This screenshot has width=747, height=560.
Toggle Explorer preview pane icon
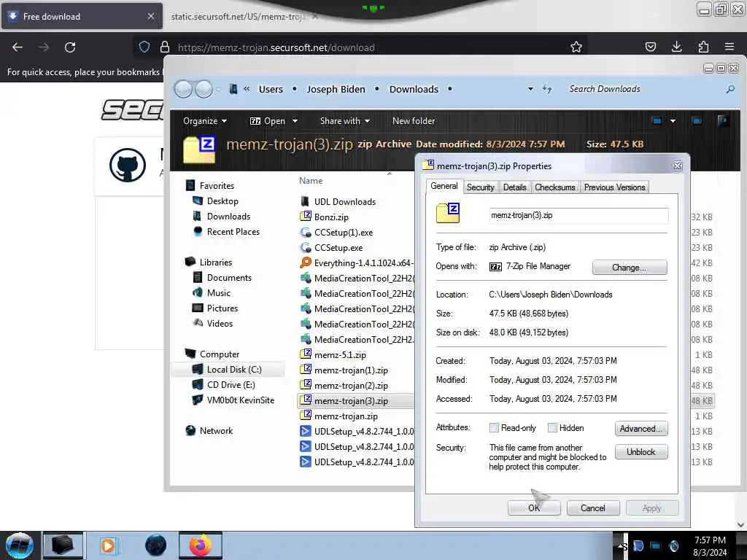tap(697, 120)
